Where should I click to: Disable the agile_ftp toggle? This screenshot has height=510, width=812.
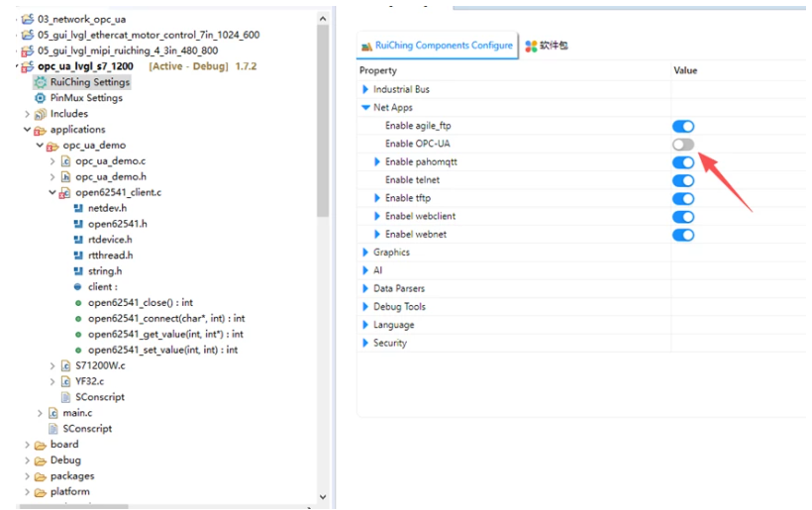click(682, 126)
